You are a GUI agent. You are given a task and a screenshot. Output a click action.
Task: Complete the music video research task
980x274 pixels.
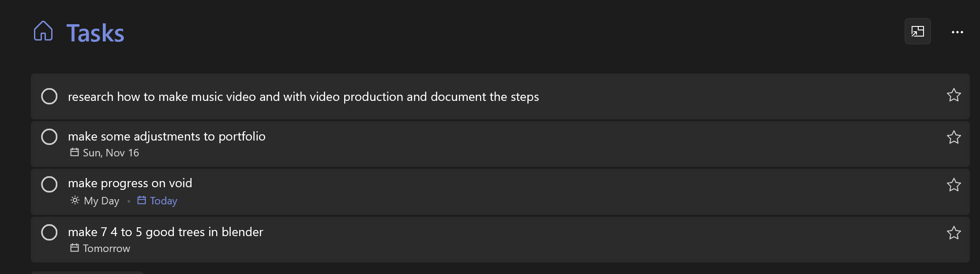pyautogui.click(x=49, y=96)
